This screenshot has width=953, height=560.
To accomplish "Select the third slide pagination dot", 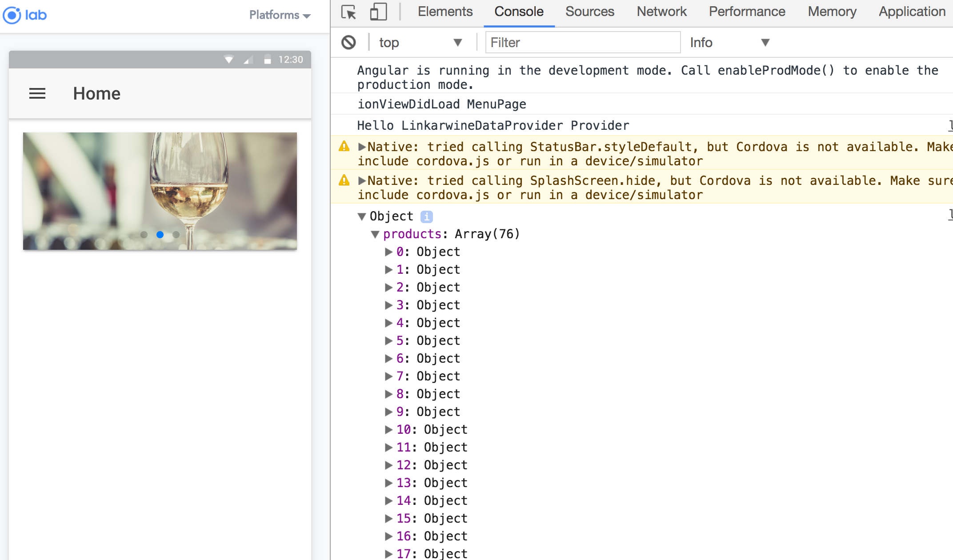I will coord(176,235).
